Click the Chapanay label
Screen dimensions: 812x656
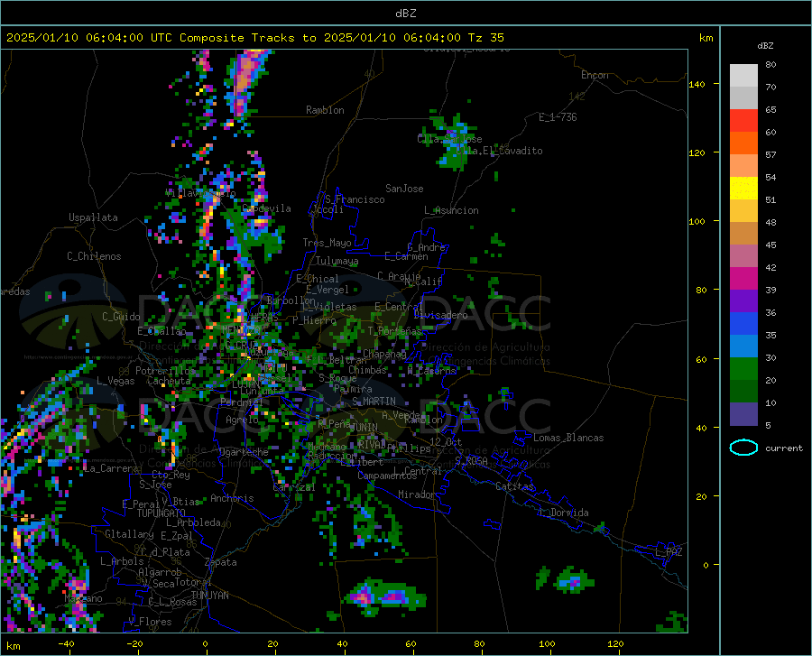click(x=384, y=354)
